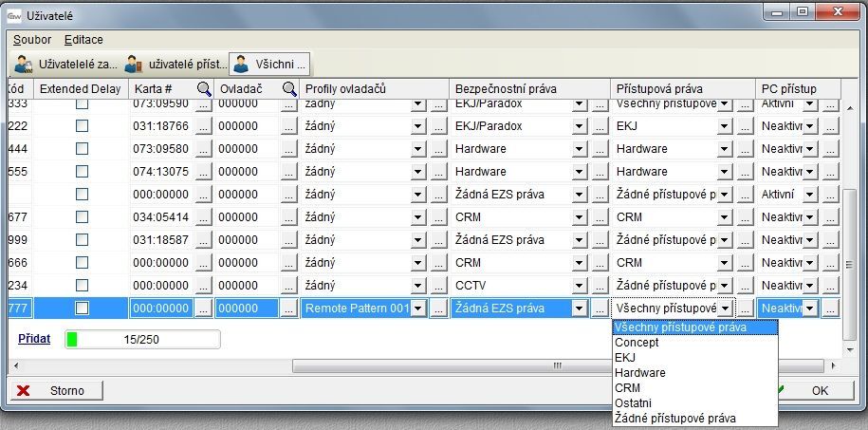Click the Ovladač field in selected row 777
Viewport: 868px width, 430px height.
click(x=246, y=308)
